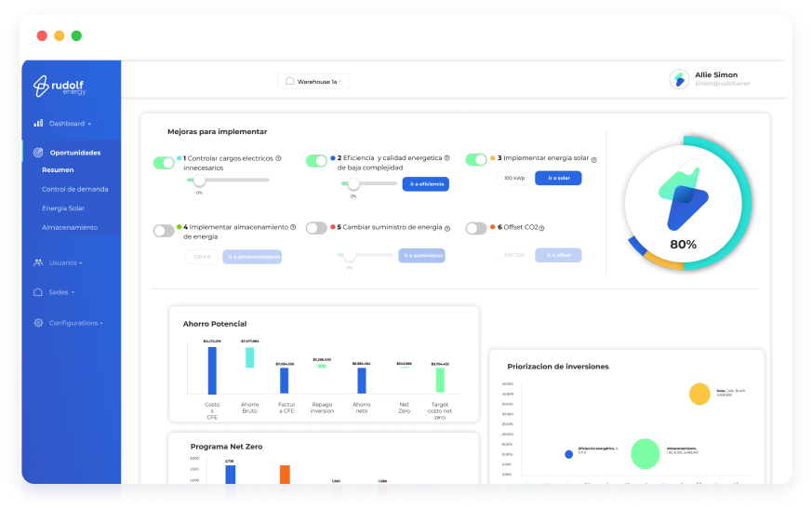812x509 pixels.
Task: Click the lightning bolt icon in 80% gauge
Action: 683,194
